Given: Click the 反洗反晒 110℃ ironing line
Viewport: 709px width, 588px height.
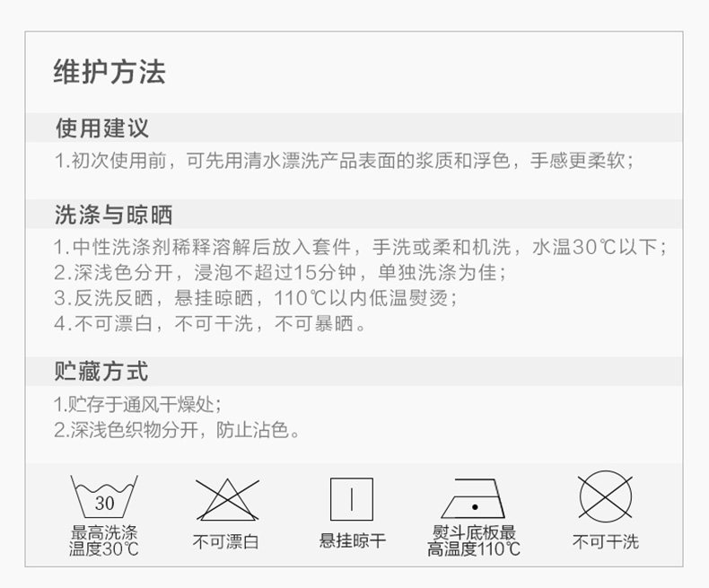Looking at the screenshot, I should [256, 298].
